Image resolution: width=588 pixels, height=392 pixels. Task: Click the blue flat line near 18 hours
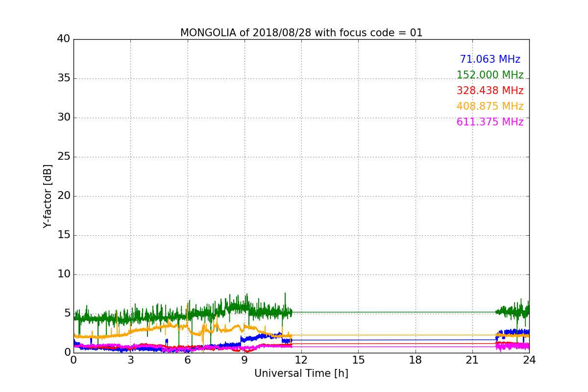(416, 340)
